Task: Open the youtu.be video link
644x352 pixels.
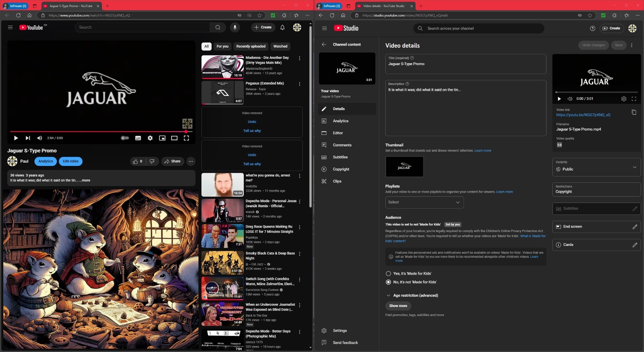Action: pos(583,115)
